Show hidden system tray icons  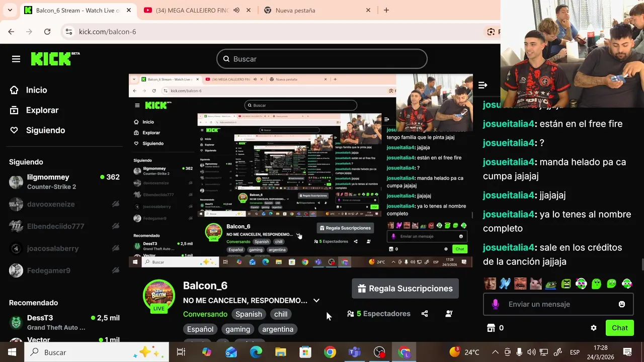495,352
